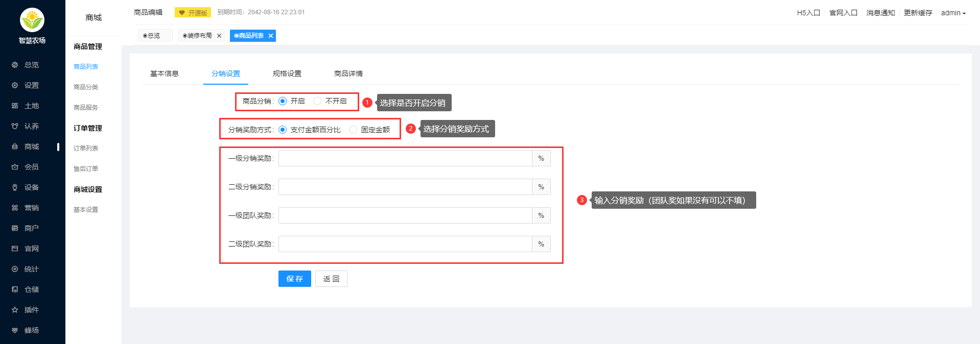This screenshot has height=344, width=980.
Task: Expand the admin user dropdown
Action: tap(953, 13)
